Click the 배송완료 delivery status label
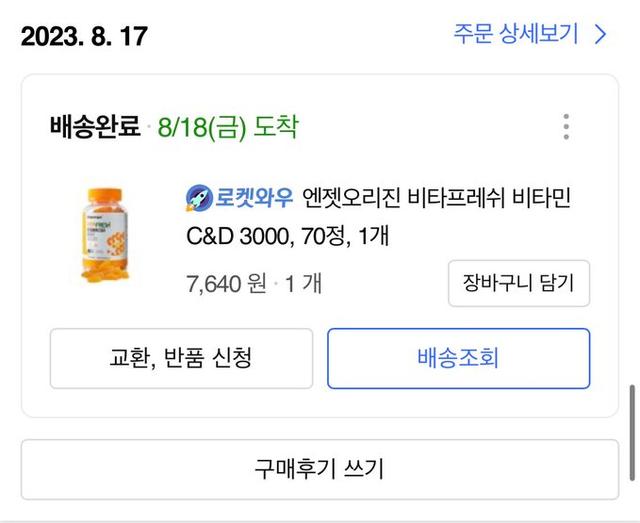This screenshot has height=523, width=640. [x=95, y=128]
